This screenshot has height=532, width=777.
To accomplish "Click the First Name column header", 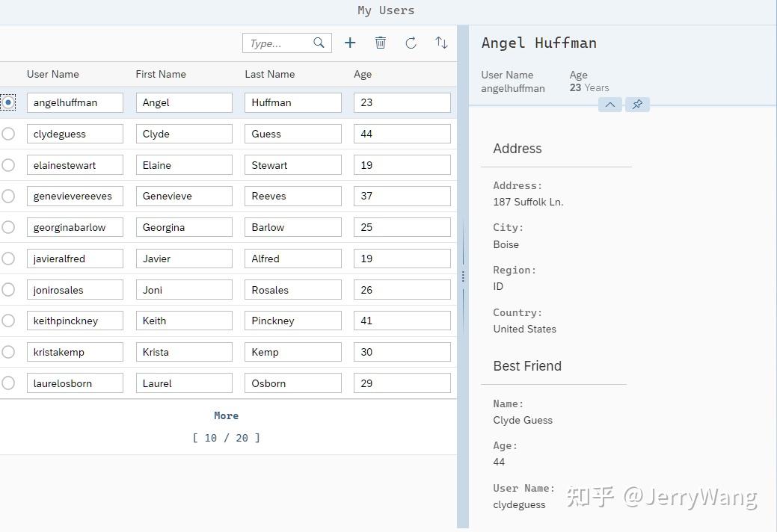I will (161, 74).
